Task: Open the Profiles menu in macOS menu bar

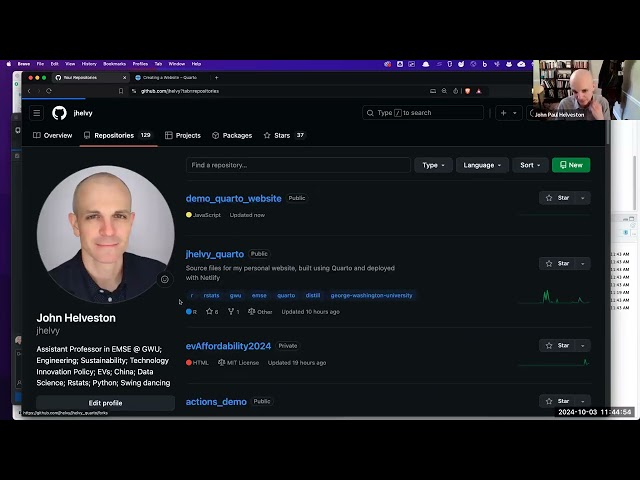Action: pyautogui.click(x=140, y=64)
